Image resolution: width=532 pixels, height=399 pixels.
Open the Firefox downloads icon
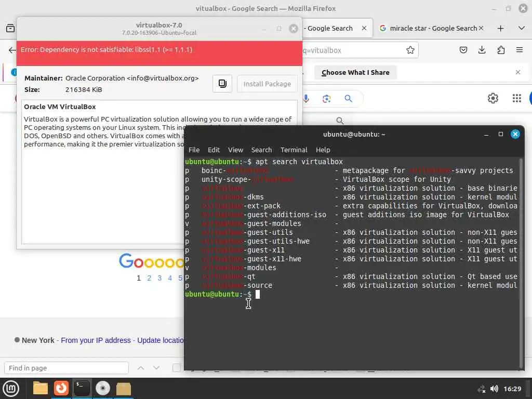pyautogui.click(x=482, y=50)
